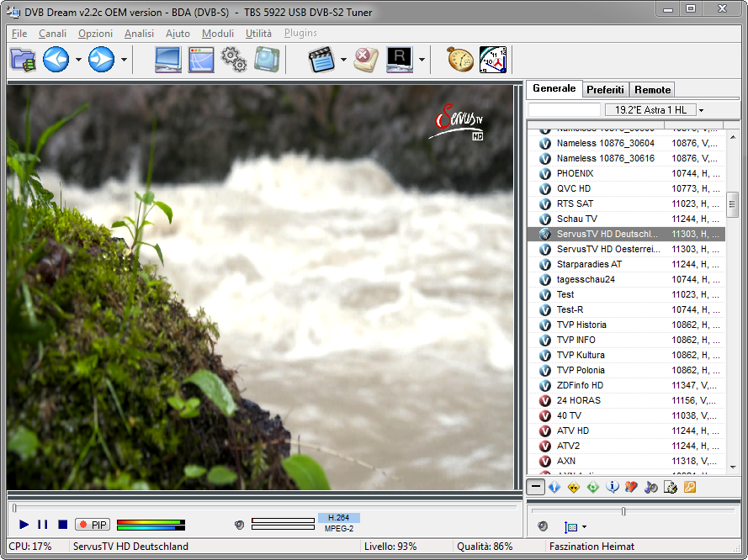Click the black R screen icon
This screenshot has height=560, width=748.
click(400, 60)
